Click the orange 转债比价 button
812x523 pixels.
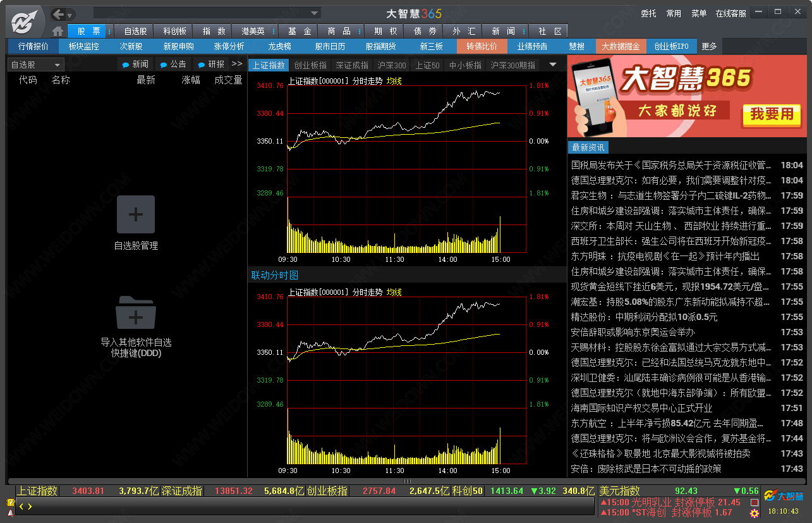point(482,46)
